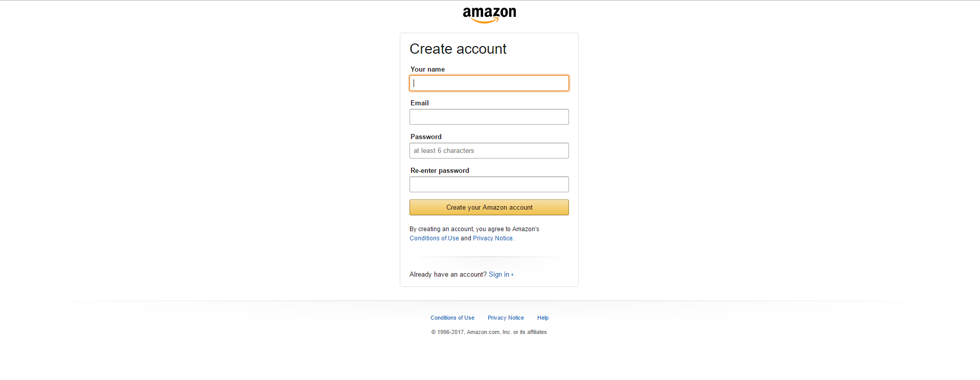Screen dimensions: 980x380
Task: Click the Create account heading
Action: pos(458,49)
